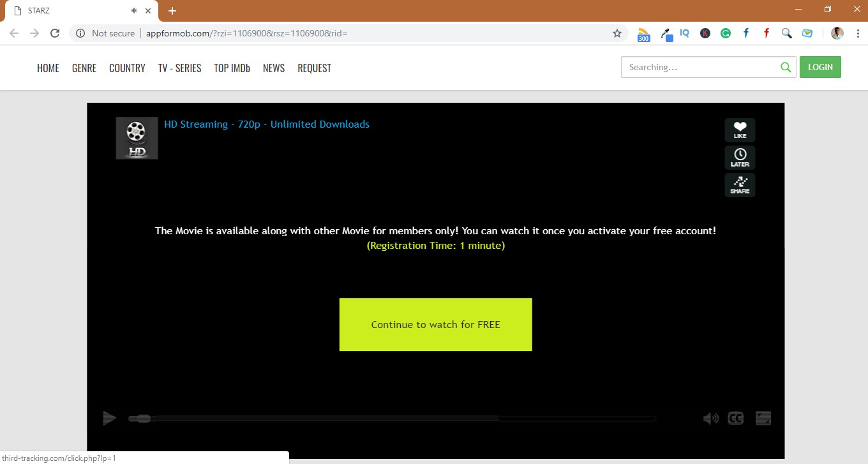Open the TOP IMDb page
The height and width of the screenshot is (464, 868).
click(232, 68)
